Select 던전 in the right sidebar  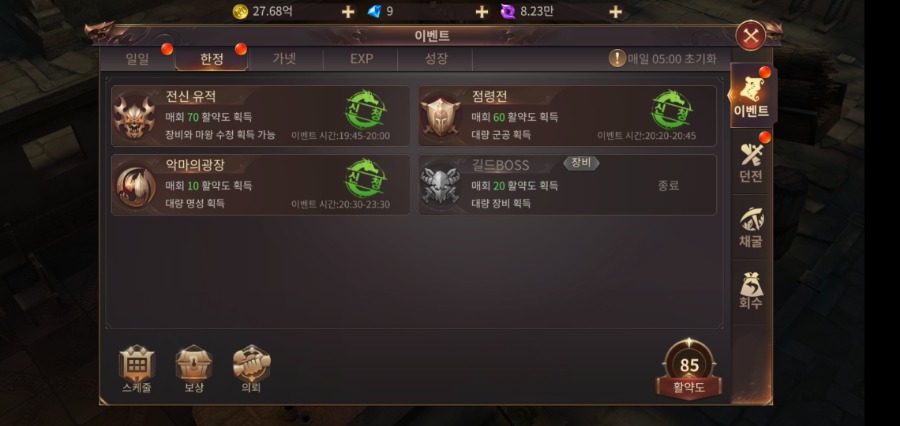(x=751, y=162)
